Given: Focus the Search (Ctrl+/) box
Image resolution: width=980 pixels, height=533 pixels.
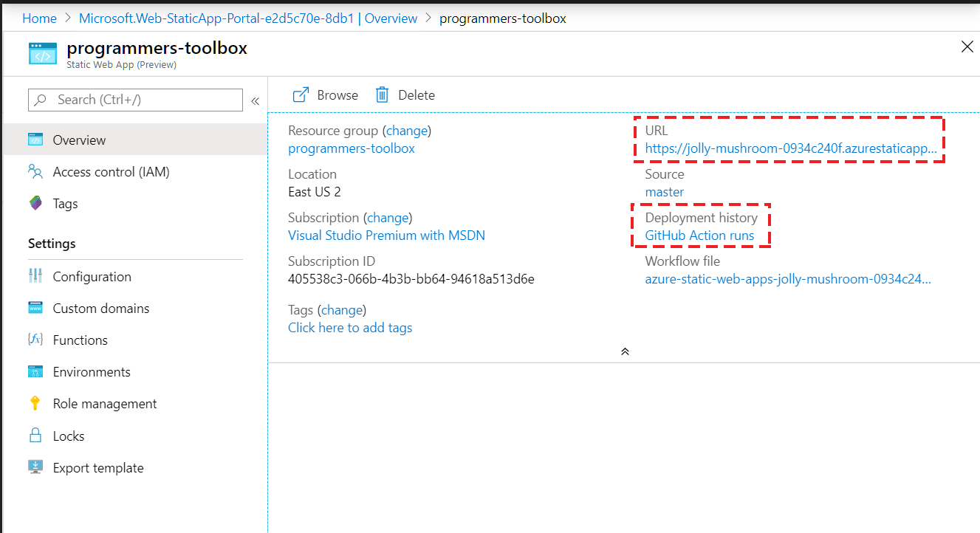Looking at the screenshot, I should tap(135, 100).
